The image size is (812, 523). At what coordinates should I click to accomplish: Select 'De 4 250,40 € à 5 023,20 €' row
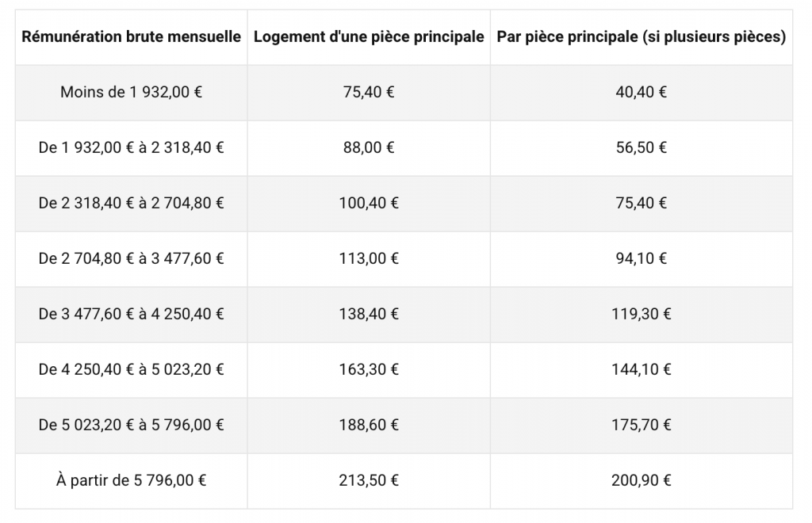131,369
